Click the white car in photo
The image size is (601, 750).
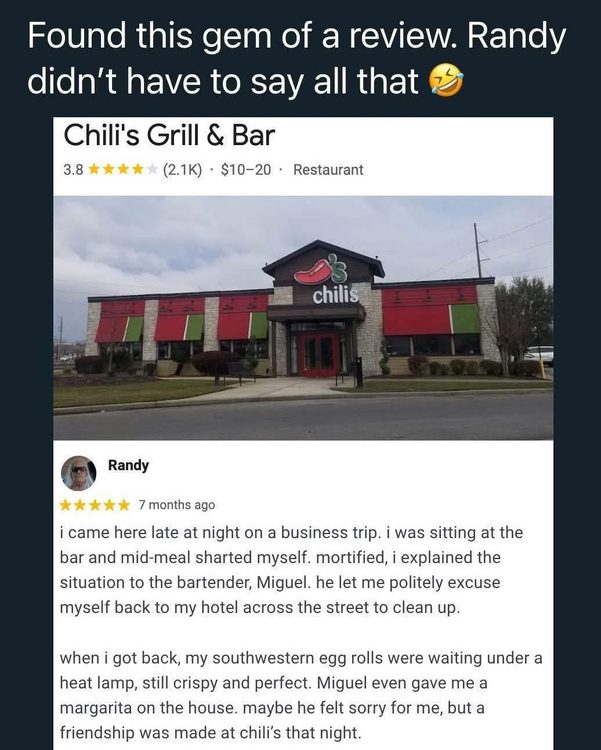pos(539,354)
